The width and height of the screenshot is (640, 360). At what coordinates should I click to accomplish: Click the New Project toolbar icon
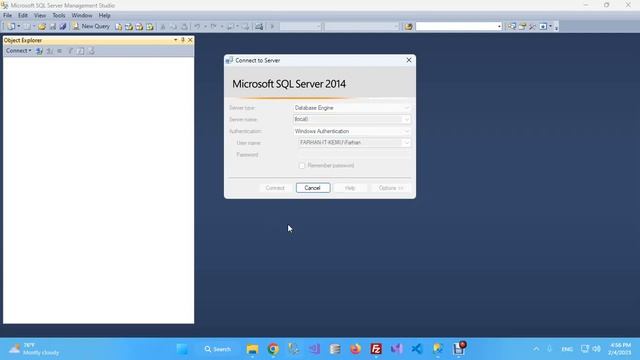tap(11, 27)
